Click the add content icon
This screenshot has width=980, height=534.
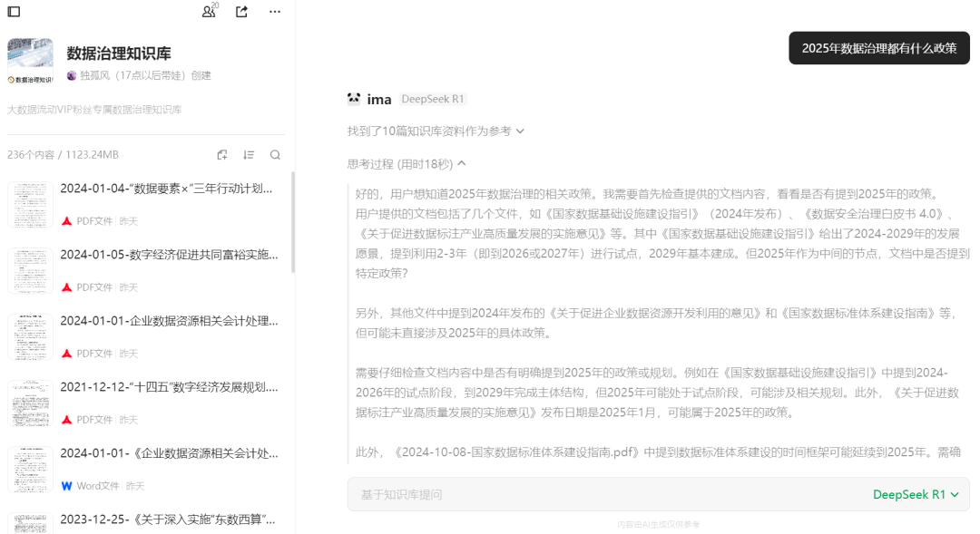click(x=222, y=155)
